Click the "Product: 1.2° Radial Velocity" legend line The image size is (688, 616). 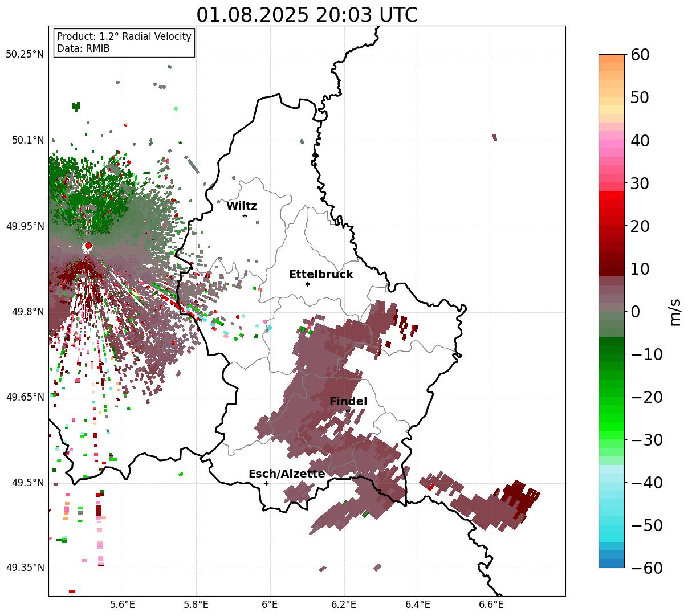click(x=124, y=36)
